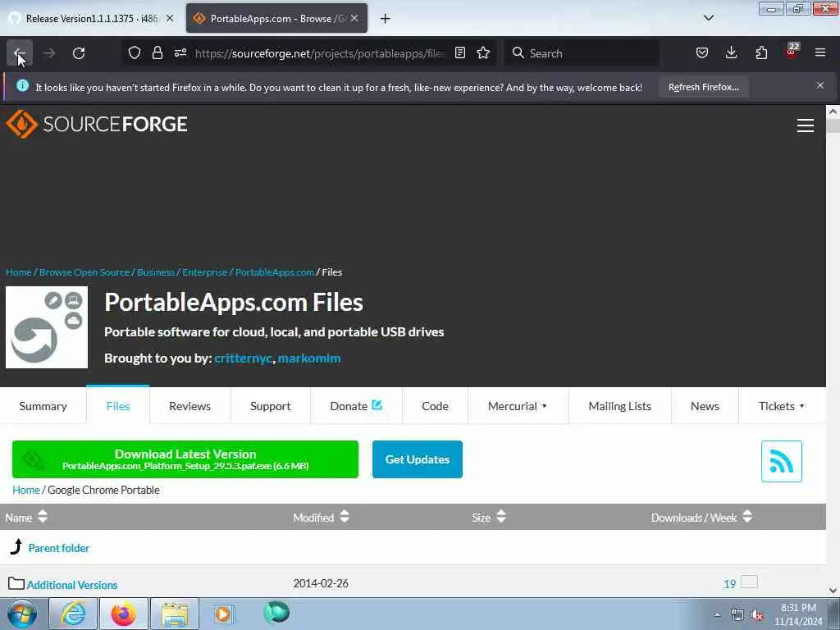840x630 pixels.
Task: Click the 19 downloads count link
Action: [x=729, y=584]
